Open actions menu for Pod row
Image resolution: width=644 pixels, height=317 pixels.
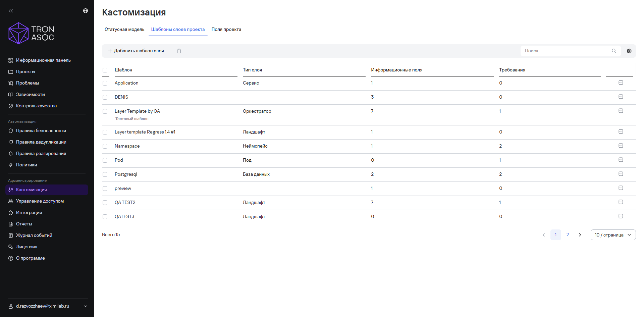(621, 160)
